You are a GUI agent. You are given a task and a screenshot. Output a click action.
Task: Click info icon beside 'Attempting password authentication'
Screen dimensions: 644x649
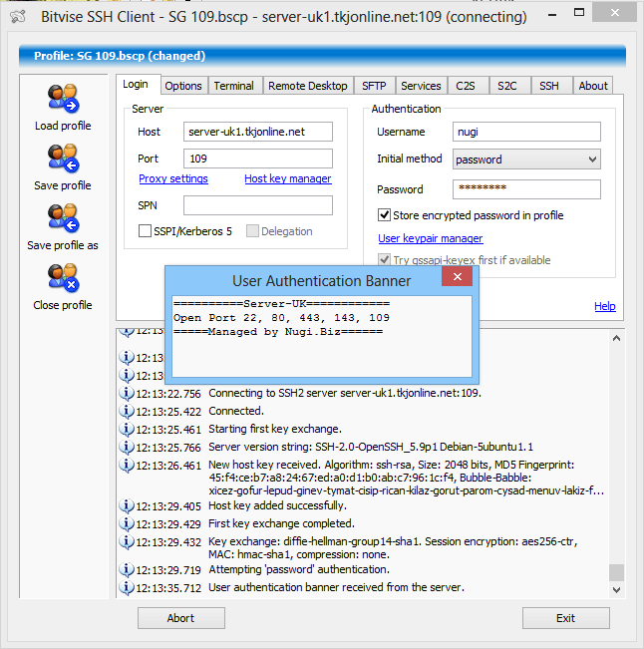tap(127, 569)
